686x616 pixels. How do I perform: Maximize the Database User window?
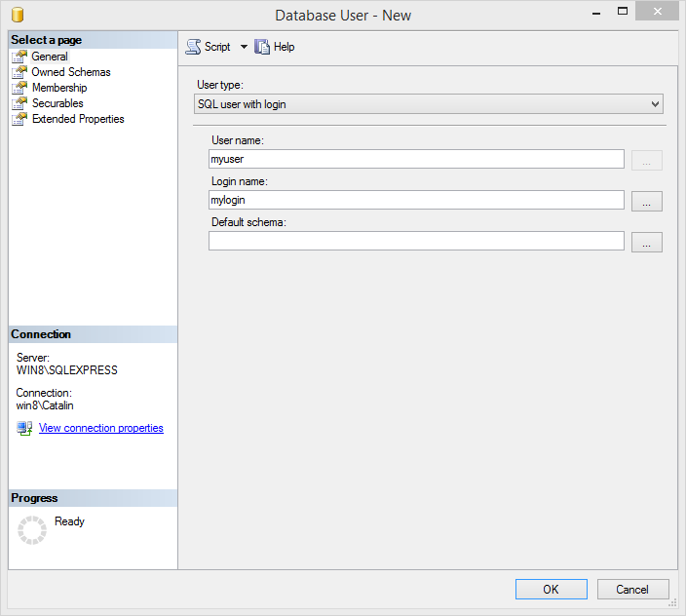[623, 12]
